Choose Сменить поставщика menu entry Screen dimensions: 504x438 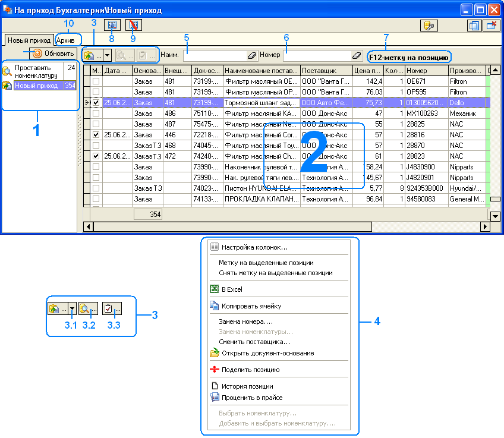[x=254, y=342]
